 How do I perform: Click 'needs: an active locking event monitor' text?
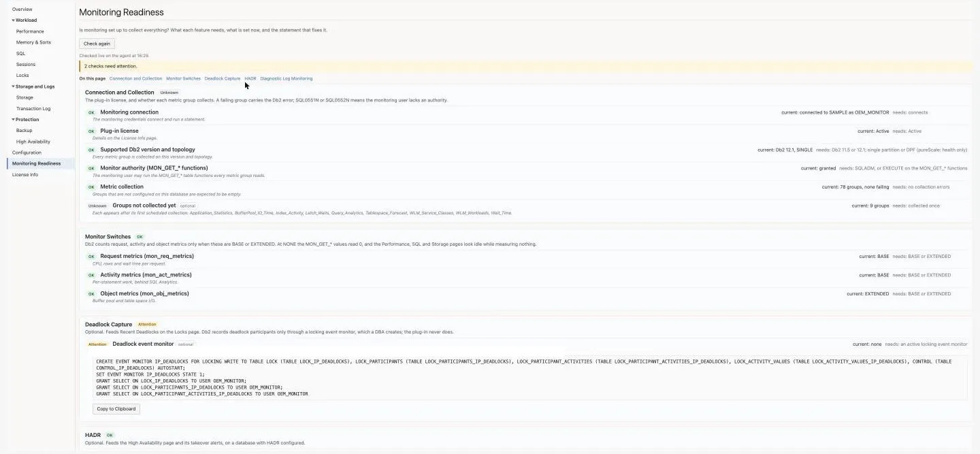(x=926, y=344)
